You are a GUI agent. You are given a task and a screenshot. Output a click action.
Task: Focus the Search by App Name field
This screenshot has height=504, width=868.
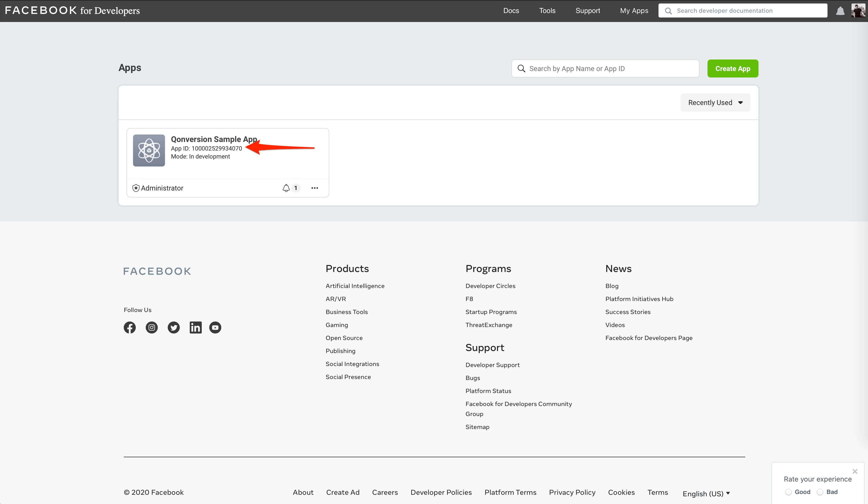coord(610,68)
